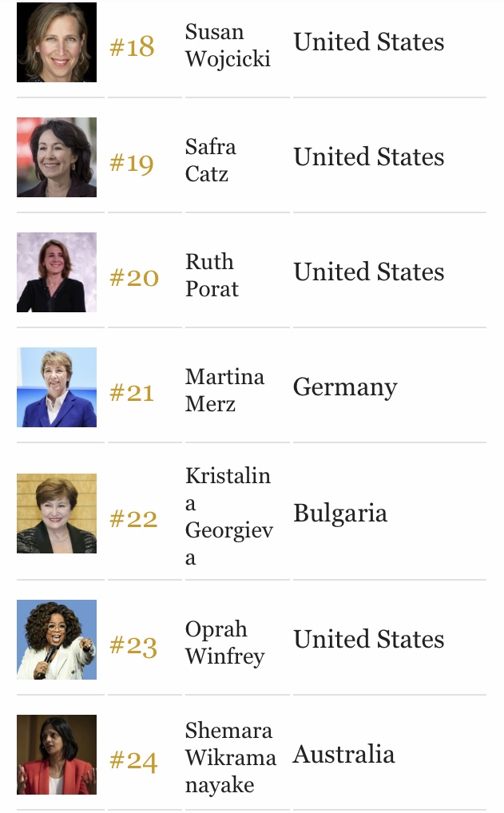Viewport: 504px width, 813px height.
Task: Click the Susan Wojcicki name link
Action: pyautogui.click(x=228, y=45)
